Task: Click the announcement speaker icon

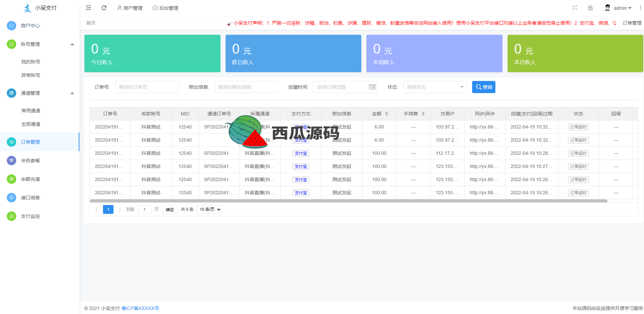Action: pos(229,23)
